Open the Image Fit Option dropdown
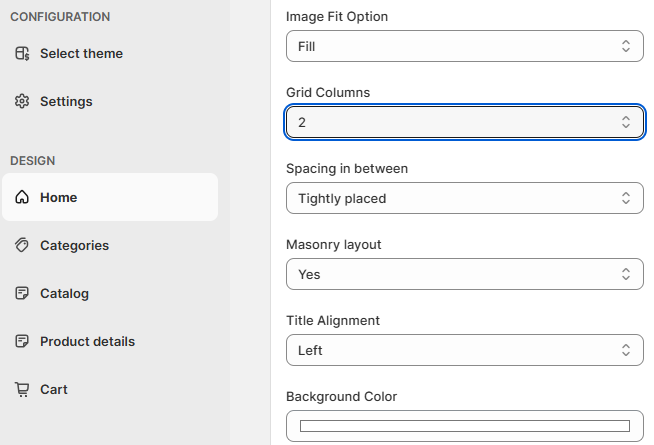This screenshot has width=654, height=445. click(x=465, y=46)
